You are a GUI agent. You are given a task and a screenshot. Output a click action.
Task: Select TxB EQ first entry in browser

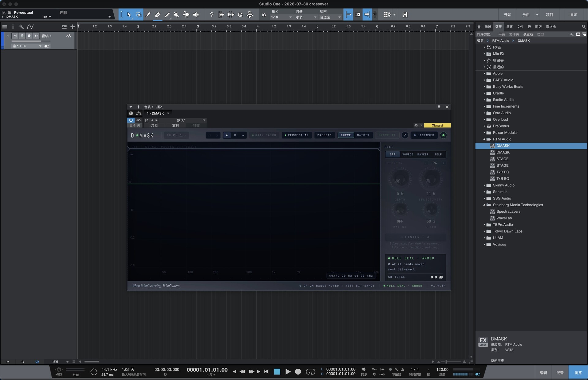[x=503, y=172]
